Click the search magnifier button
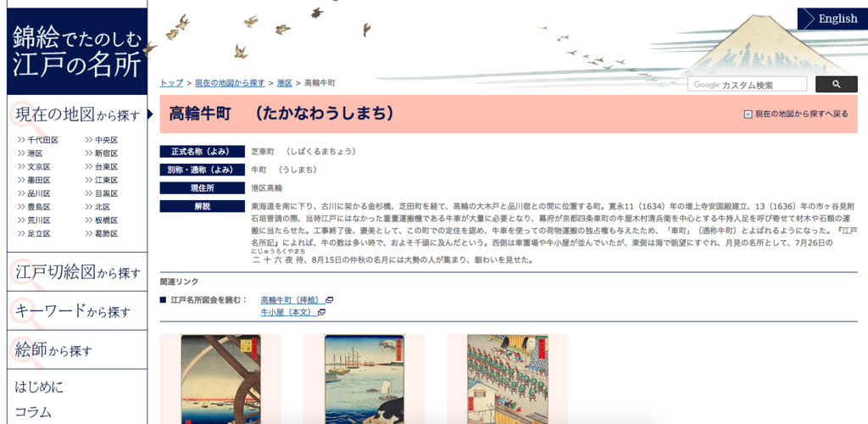The image size is (868, 424). tap(836, 84)
